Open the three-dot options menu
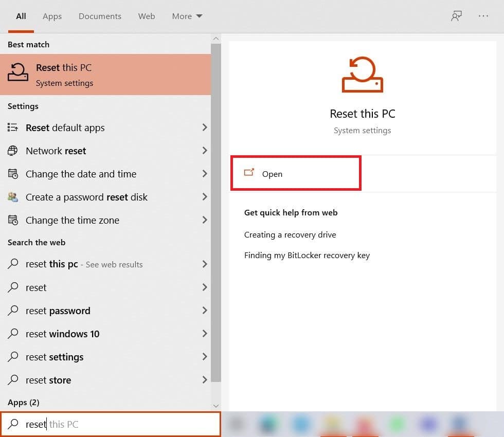Viewport: 504px width, 437px height. [x=483, y=16]
